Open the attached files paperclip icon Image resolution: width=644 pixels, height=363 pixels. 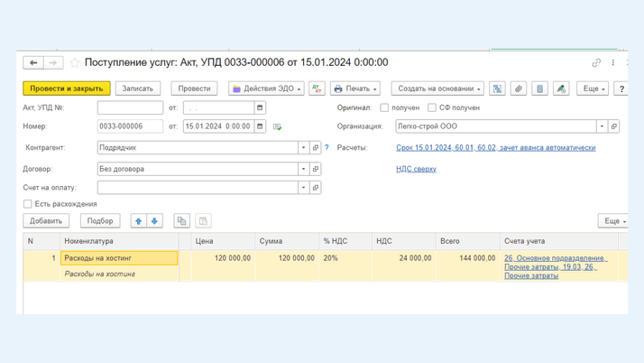click(x=518, y=88)
